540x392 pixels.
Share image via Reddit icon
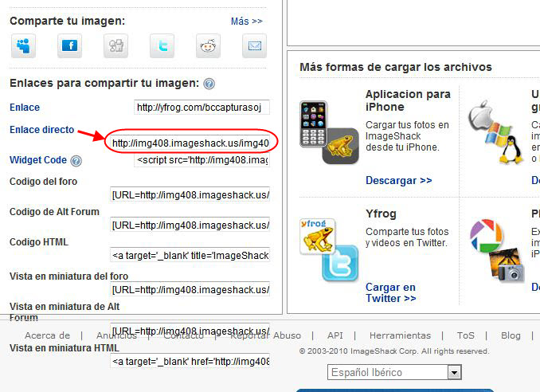coord(208,46)
